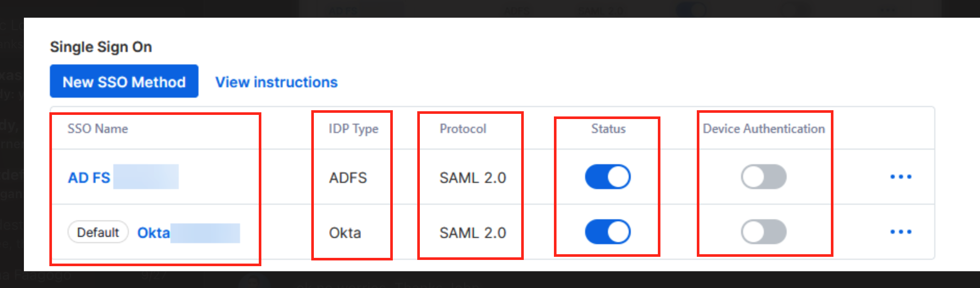Screen dimensions: 980x288
Task: Open the View instructions link
Action: point(276,82)
